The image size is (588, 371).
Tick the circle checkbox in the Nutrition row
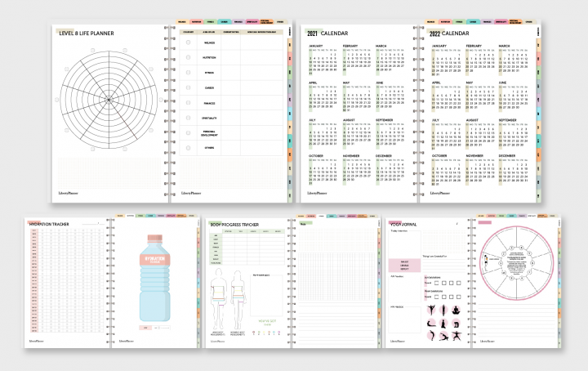click(x=189, y=57)
